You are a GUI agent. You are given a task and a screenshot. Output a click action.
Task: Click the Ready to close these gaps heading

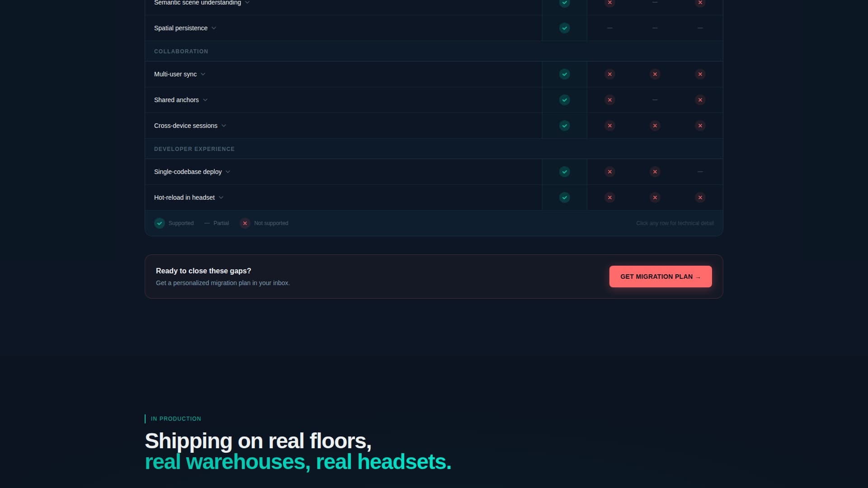pos(203,271)
